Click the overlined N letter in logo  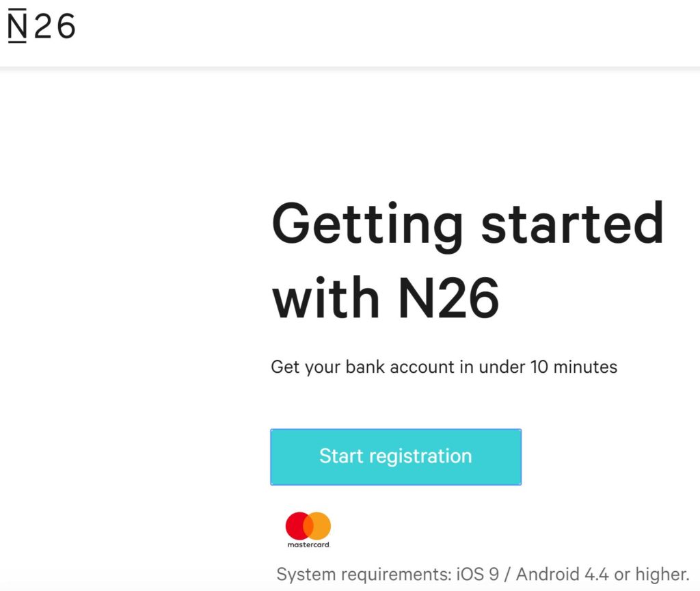[x=17, y=26]
